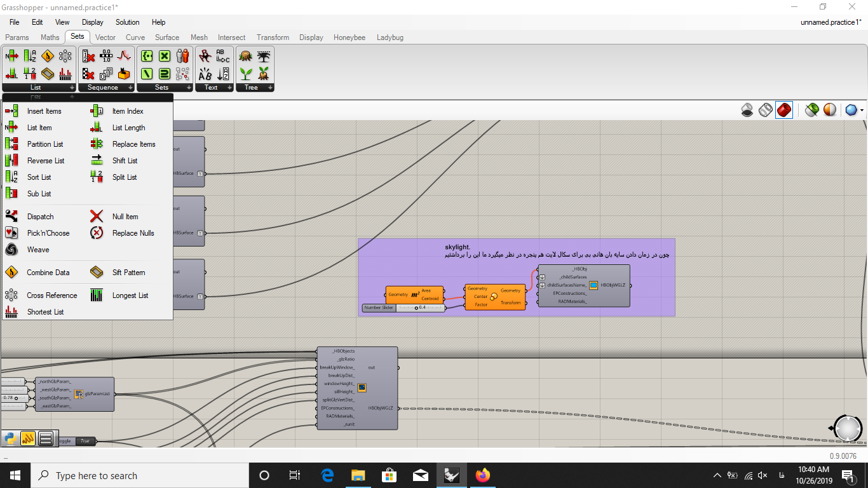Toggle preview for selected objects only
Image resolution: width=868 pixels, height=488 pixels.
(811, 110)
